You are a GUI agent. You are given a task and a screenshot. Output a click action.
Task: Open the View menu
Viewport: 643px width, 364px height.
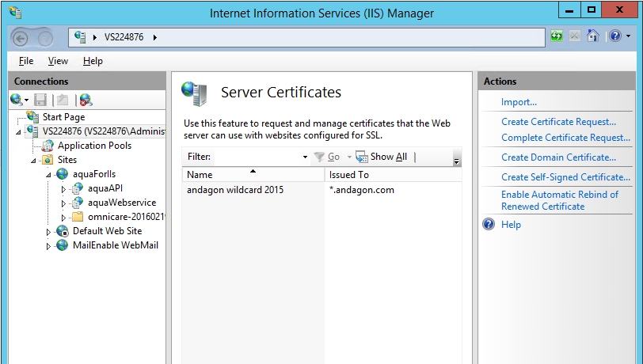click(58, 61)
